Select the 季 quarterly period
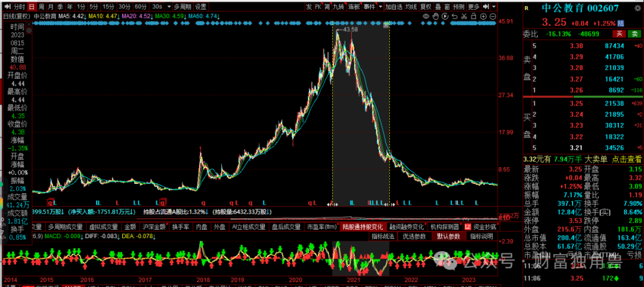The height and width of the screenshot is (287, 644). pos(60,7)
